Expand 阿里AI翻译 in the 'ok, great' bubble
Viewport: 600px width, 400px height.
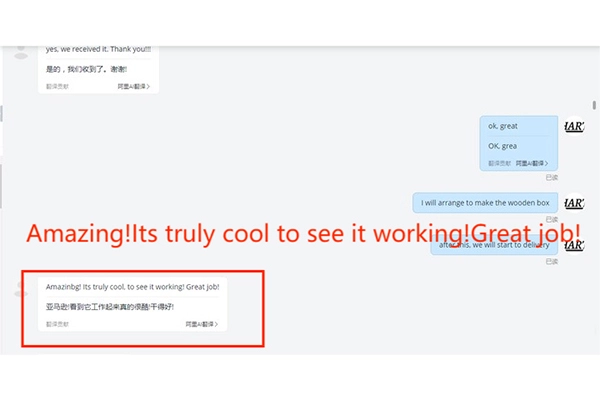(532, 162)
